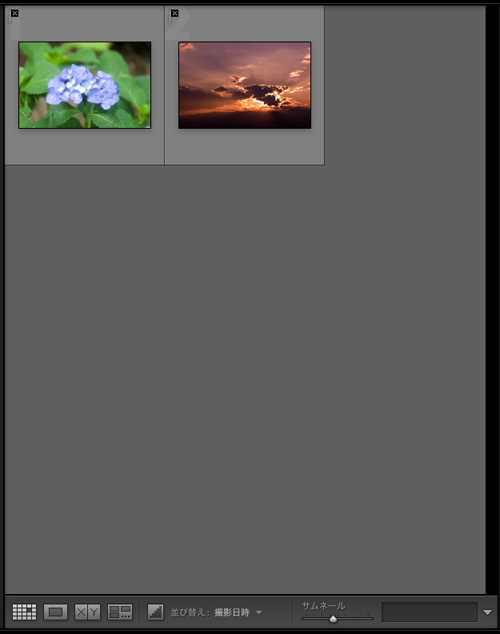Open toolbar options triangle at far right
The width and height of the screenshot is (500, 634).
487,612
